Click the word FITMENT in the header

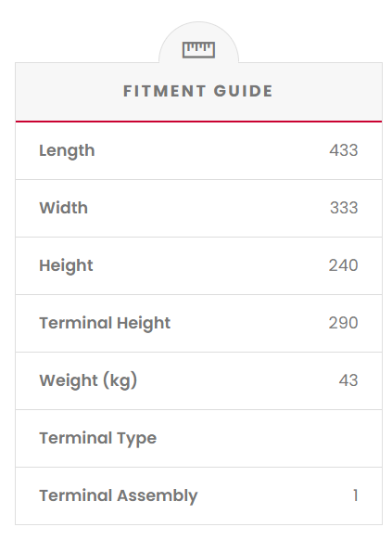164,91
